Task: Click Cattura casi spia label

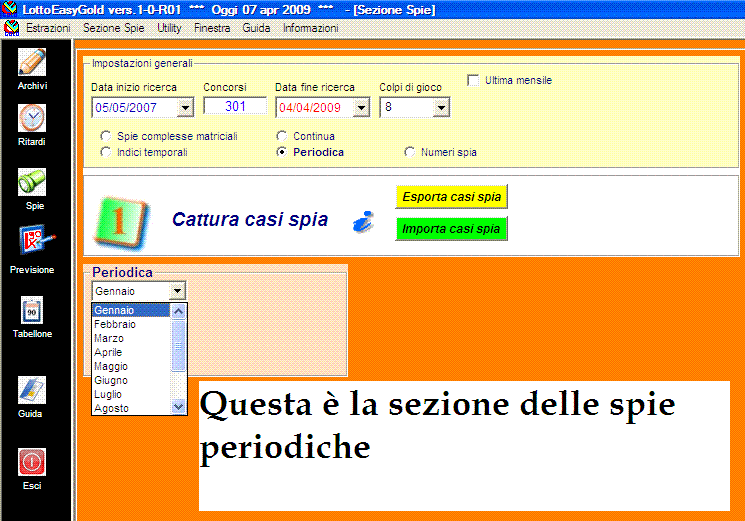Action: coord(250,219)
